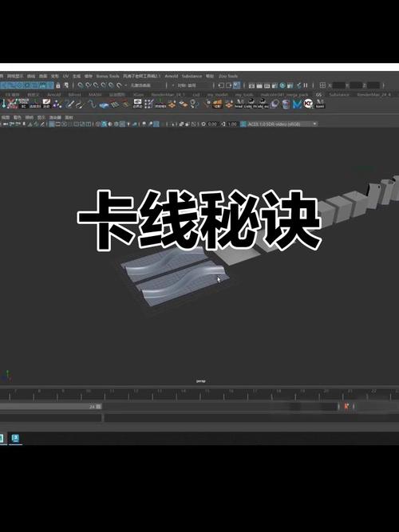Click the red crossed X shelf icon
The image size is (399, 532).
(12, 104)
